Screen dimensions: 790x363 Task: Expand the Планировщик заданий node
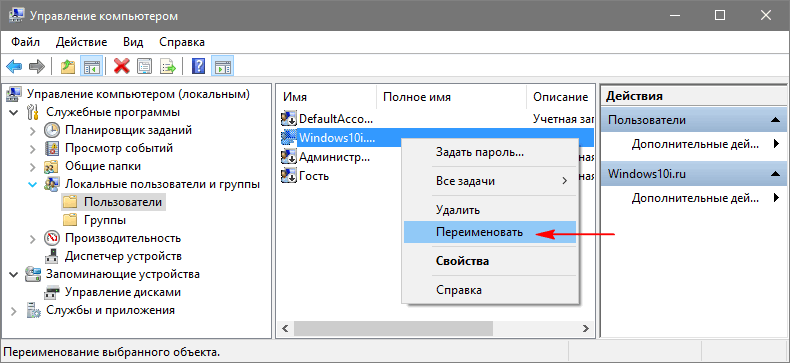coord(33,130)
